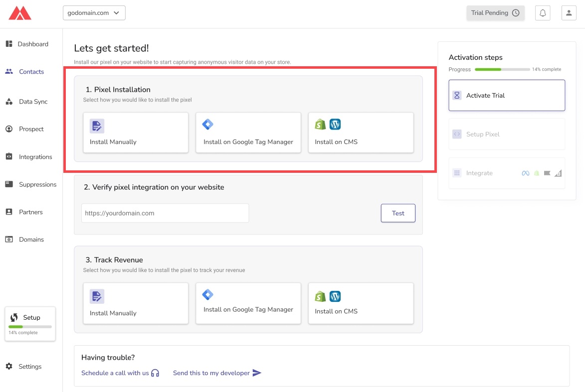
Task: Click WordPress icon in Pixel Installation CMS card
Action: (x=335, y=124)
